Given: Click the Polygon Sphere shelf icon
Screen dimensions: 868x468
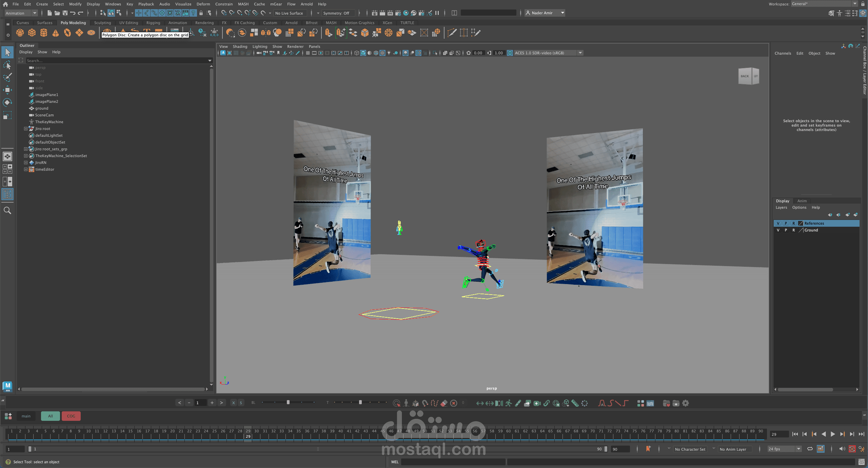Looking at the screenshot, I should pyautogui.click(x=20, y=33).
